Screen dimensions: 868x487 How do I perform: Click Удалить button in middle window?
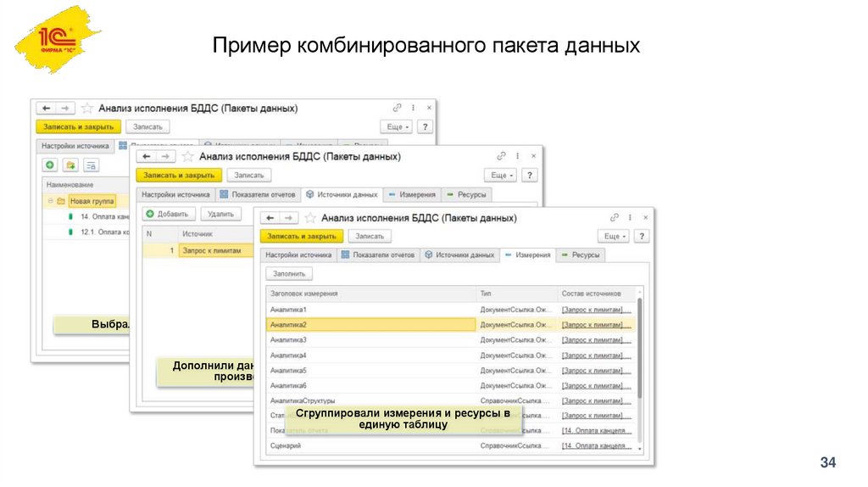click(x=221, y=214)
